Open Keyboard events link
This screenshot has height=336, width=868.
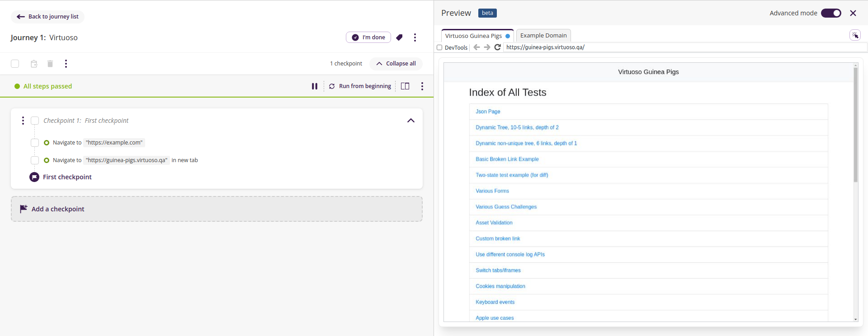click(x=495, y=302)
